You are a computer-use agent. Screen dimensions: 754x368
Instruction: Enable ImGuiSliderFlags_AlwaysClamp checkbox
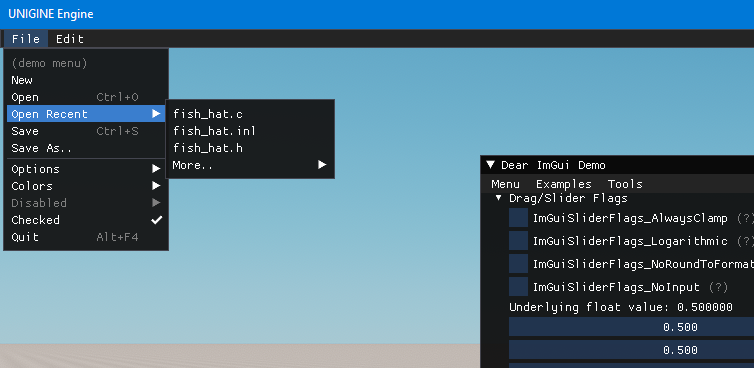pos(518,218)
